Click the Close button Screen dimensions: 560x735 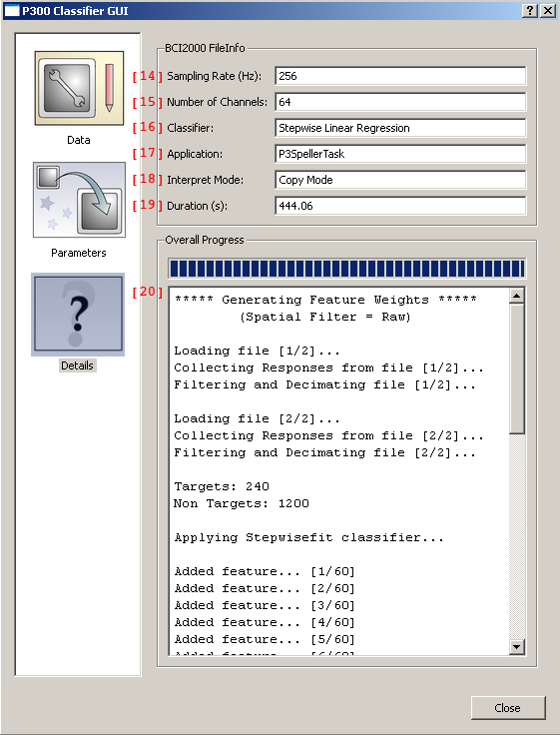click(508, 708)
